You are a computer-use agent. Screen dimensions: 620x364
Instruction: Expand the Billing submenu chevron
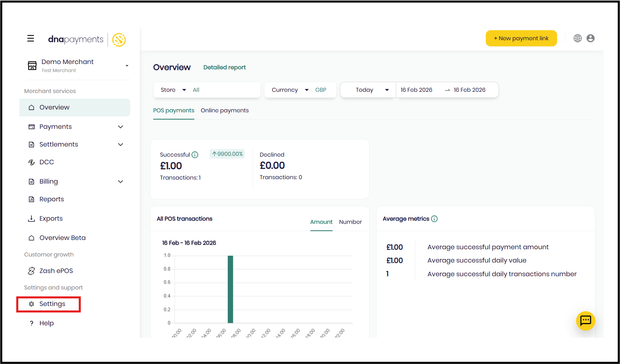click(121, 182)
